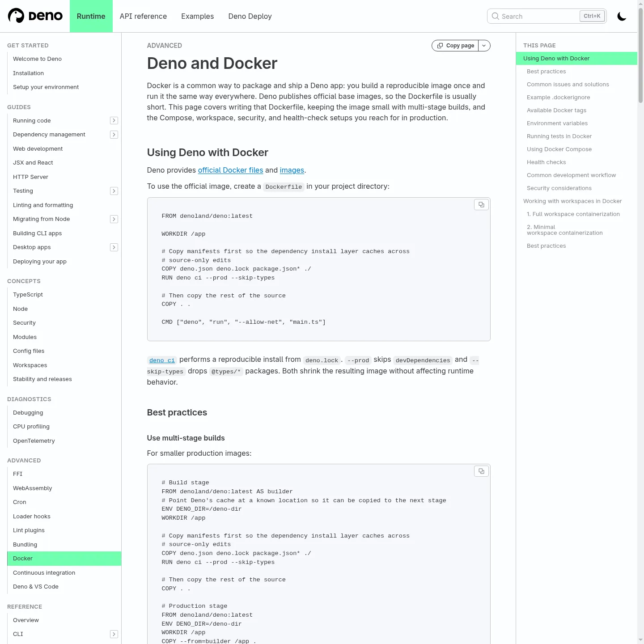Toggle dark mode with the moon icon
The width and height of the screenshot is (644, 644).
pos(622,17)
